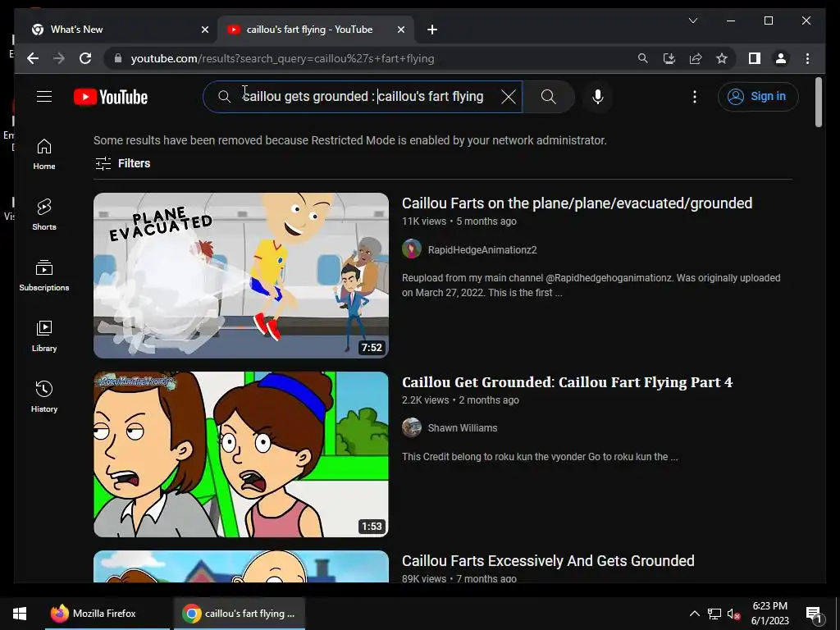The width and height of the screenshot is (840, 630).
Task: Visit RapidHedgeAnimationz2 channel name
Action: tap(482, 250)
